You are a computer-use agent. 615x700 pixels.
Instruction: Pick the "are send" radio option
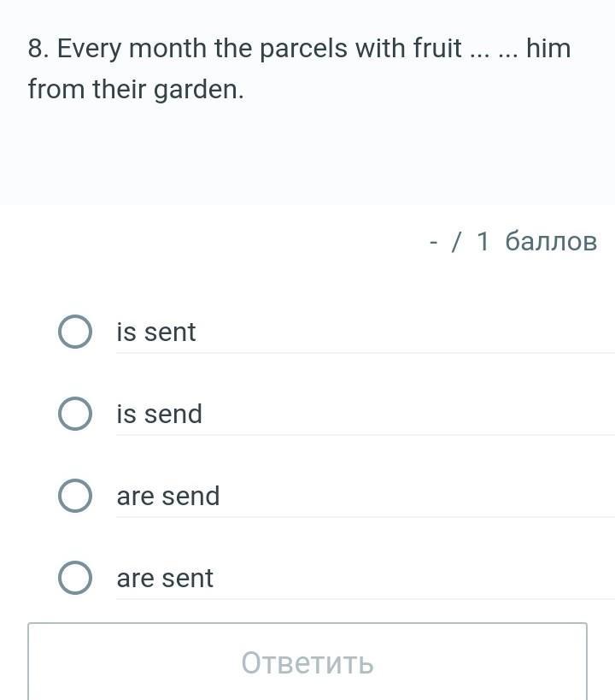point(75,496)
